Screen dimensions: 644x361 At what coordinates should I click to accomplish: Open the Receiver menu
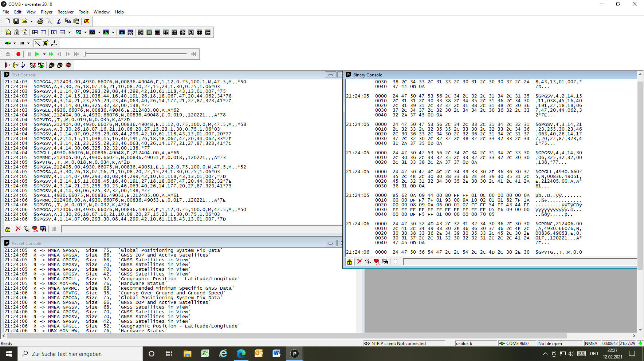(66, 12)
